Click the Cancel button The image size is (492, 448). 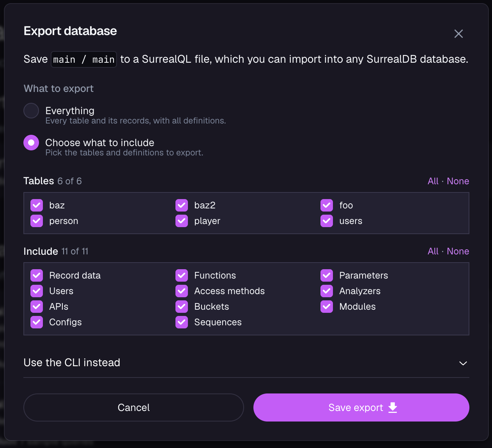tap(134, 407)
